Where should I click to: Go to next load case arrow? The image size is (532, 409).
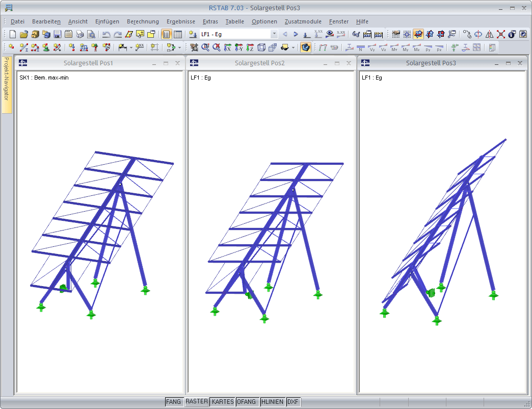[296, 34]
